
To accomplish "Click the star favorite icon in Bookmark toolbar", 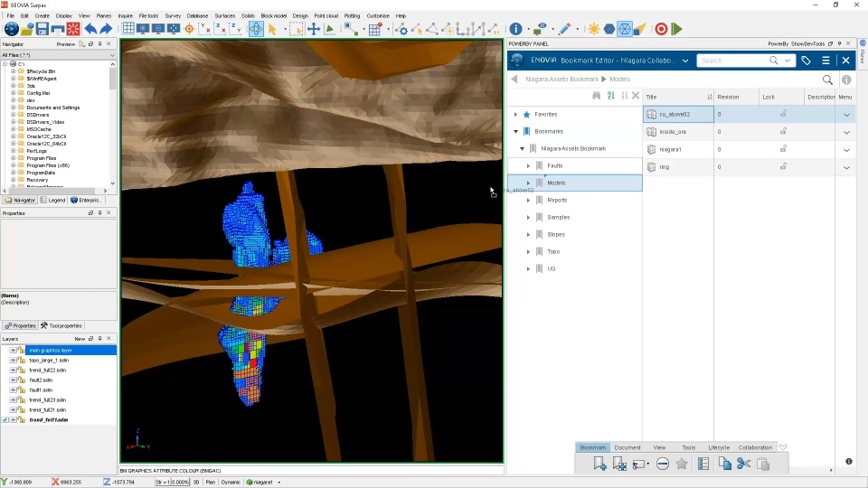I will 682,464.
